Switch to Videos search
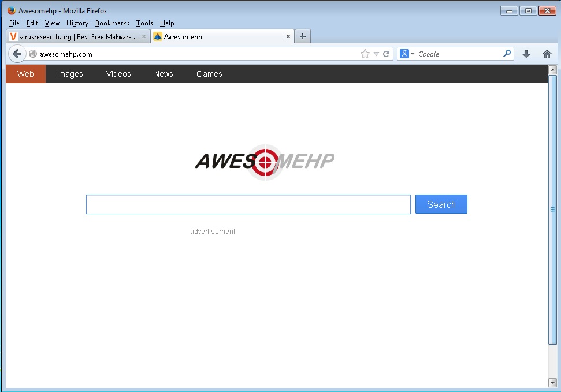 tap(118, 74)
